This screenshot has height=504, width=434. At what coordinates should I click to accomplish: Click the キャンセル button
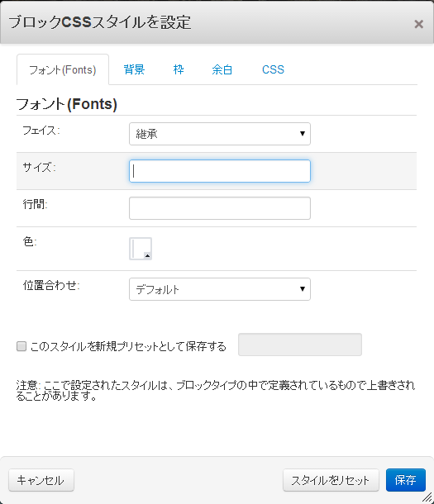pyautogui.click(x=41, y=480)
